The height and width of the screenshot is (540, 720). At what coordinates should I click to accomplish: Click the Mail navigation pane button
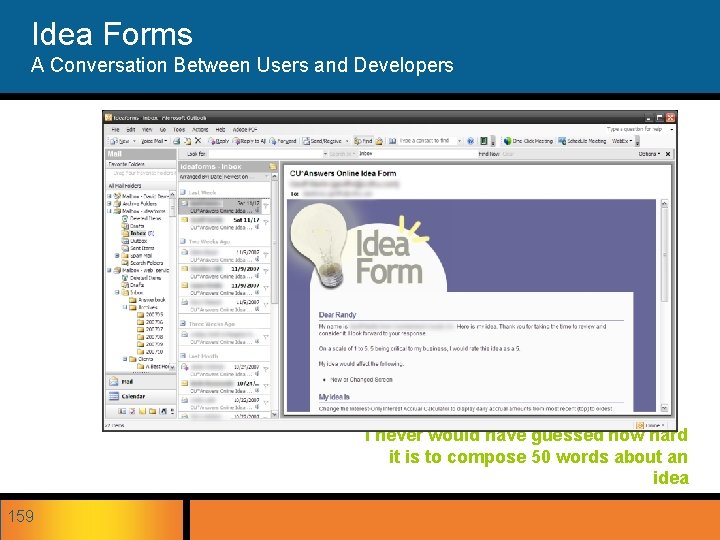pyautogui.click(x=141, y=382)
